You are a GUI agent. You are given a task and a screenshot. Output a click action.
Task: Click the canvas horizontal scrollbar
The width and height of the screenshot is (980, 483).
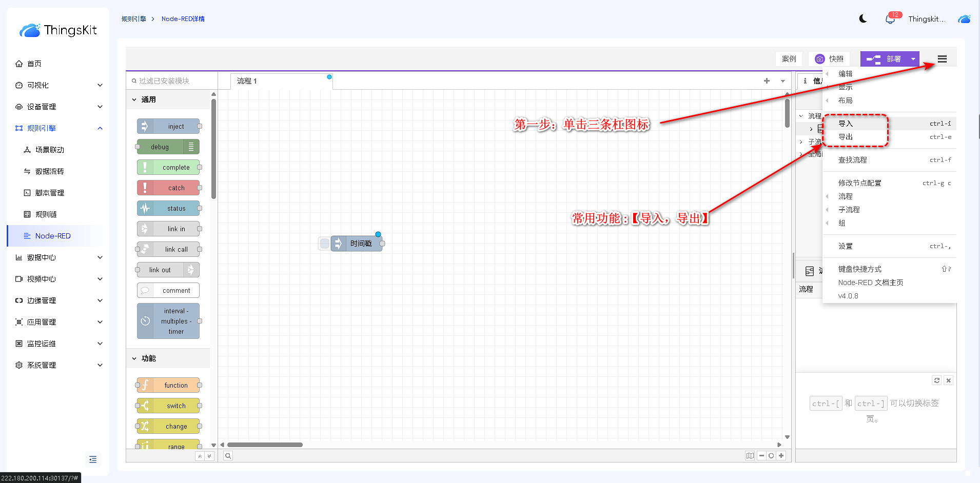point(265,445)
